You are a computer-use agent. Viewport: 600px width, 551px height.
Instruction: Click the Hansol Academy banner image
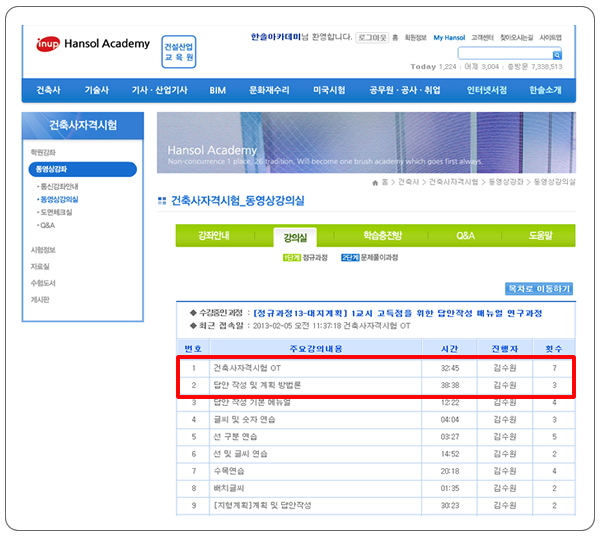click(366, 143)
